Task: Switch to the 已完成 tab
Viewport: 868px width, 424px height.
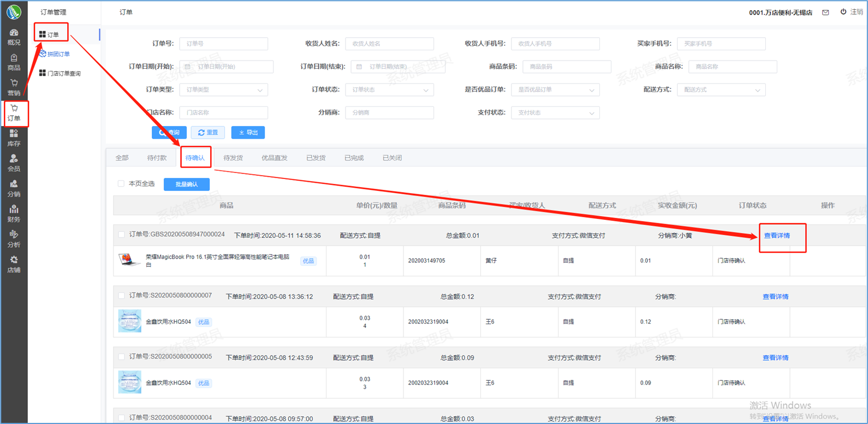Action: [x=354, y=158]
